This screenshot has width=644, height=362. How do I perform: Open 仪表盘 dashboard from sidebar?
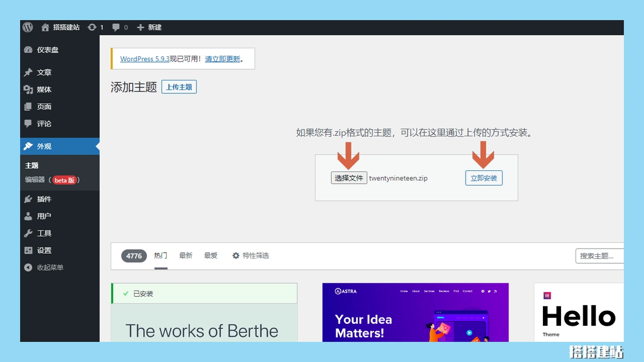tap(47, 50)
